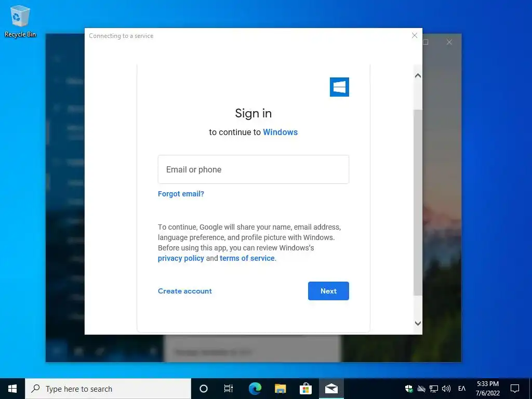
Task: Launch Microsoft Edge from the taskbar
Action: click(x=255, y=389)
